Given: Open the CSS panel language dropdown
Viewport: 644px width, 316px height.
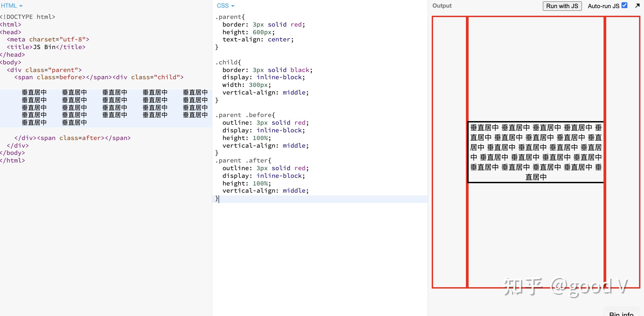Looking at the screenshot, I should [226, 5].
